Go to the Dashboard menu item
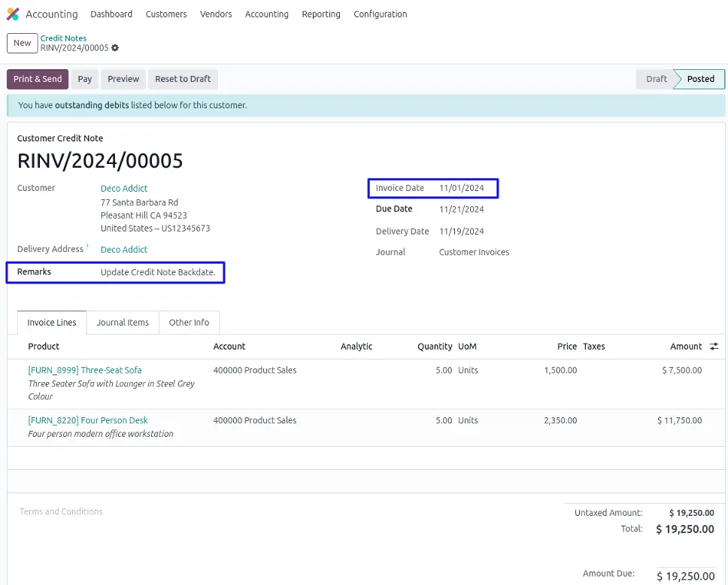 [111, 14]
